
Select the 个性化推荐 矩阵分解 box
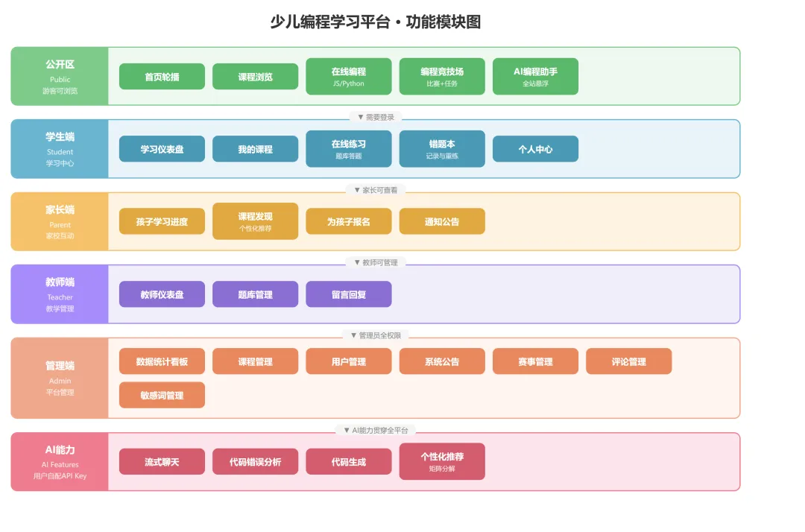pos(442,462)
